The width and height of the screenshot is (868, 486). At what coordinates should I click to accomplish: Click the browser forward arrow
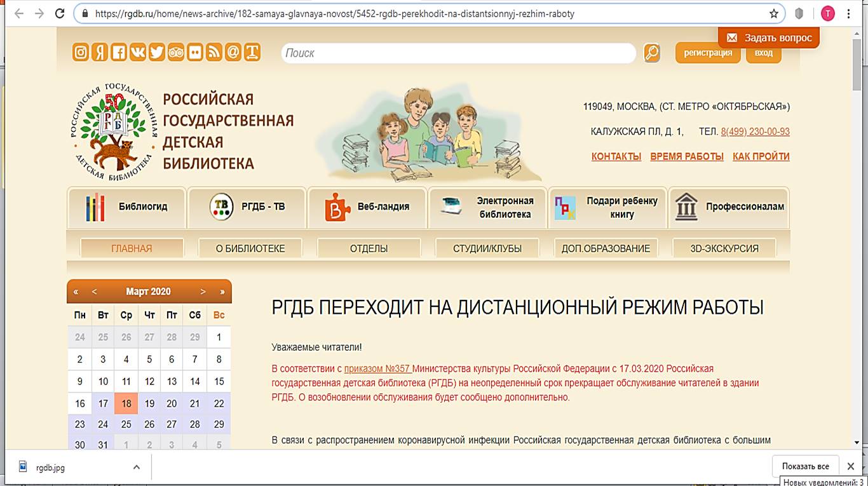[39, 13]
